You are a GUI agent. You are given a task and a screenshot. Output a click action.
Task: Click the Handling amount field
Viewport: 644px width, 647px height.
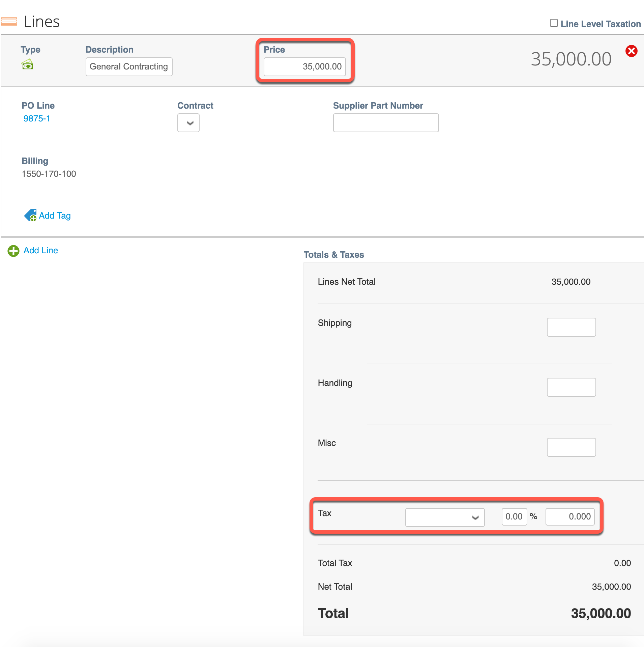[571, 387]
